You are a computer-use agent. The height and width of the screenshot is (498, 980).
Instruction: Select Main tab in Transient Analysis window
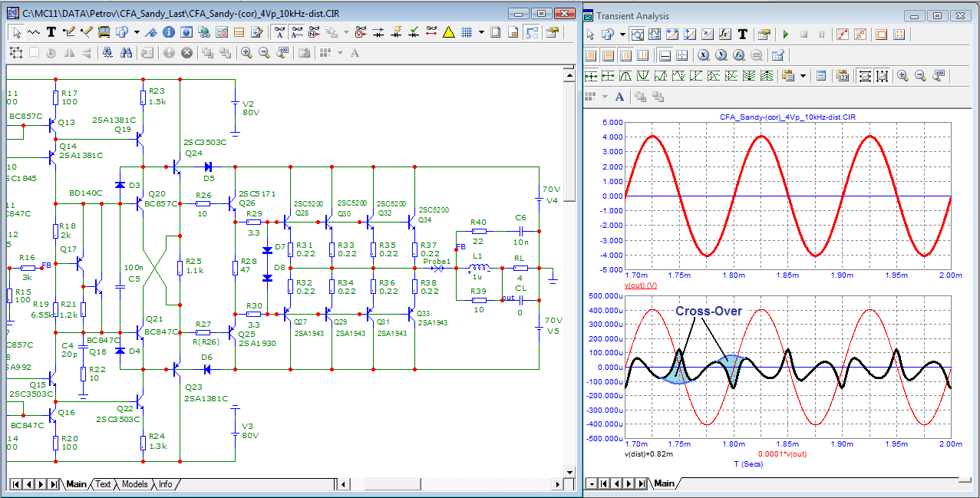664,483
